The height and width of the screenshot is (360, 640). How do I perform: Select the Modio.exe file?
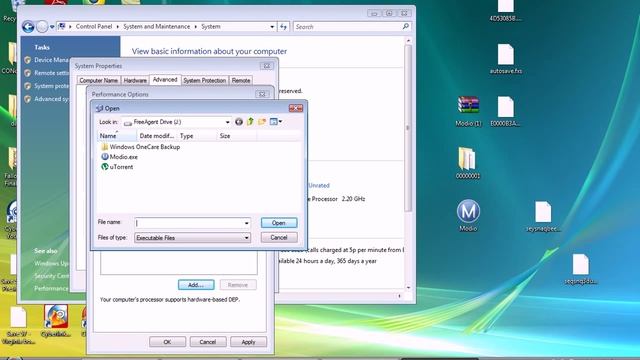[119, 157]
